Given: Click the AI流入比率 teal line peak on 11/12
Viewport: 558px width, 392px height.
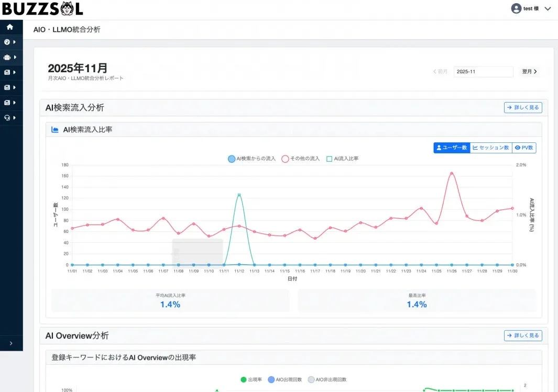Looking at the screenshot, I should pyautogui.click(x=240, y=194).
